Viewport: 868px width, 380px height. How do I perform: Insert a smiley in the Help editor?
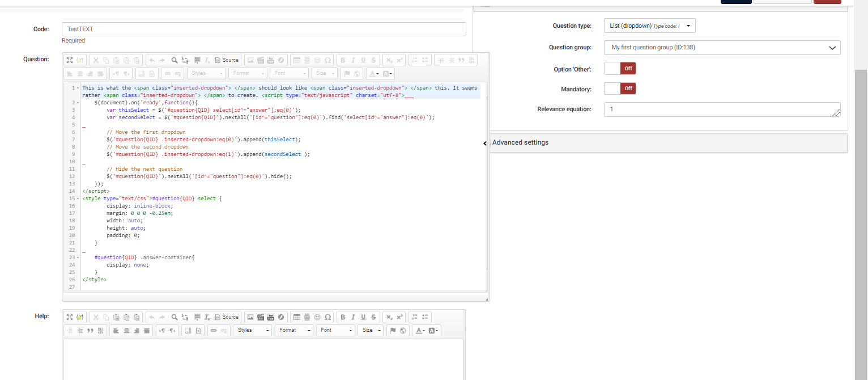317,316
